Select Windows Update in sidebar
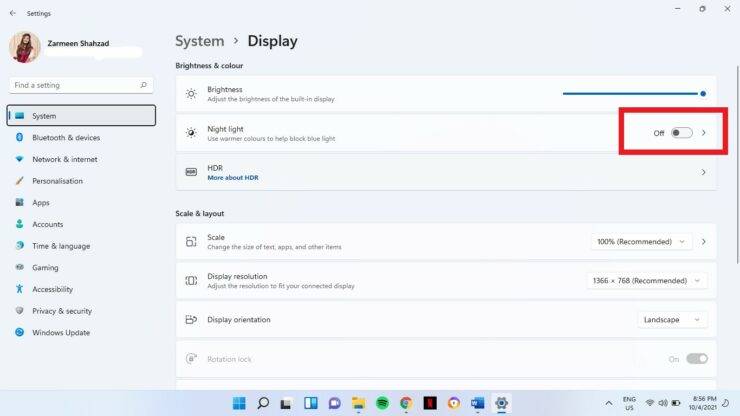 pyautogui.click(x=60, y=333)
